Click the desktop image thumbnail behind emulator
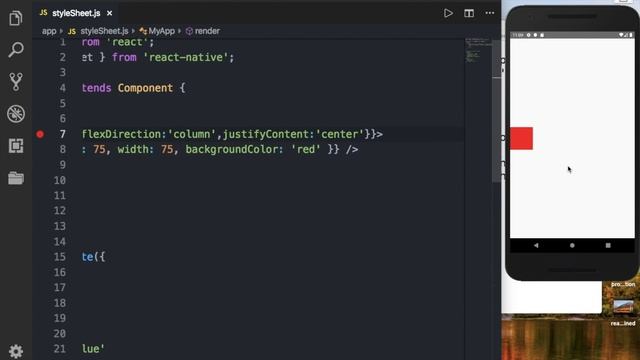The height and width of the screenshot is (360, 640). (x=623, y=307)
